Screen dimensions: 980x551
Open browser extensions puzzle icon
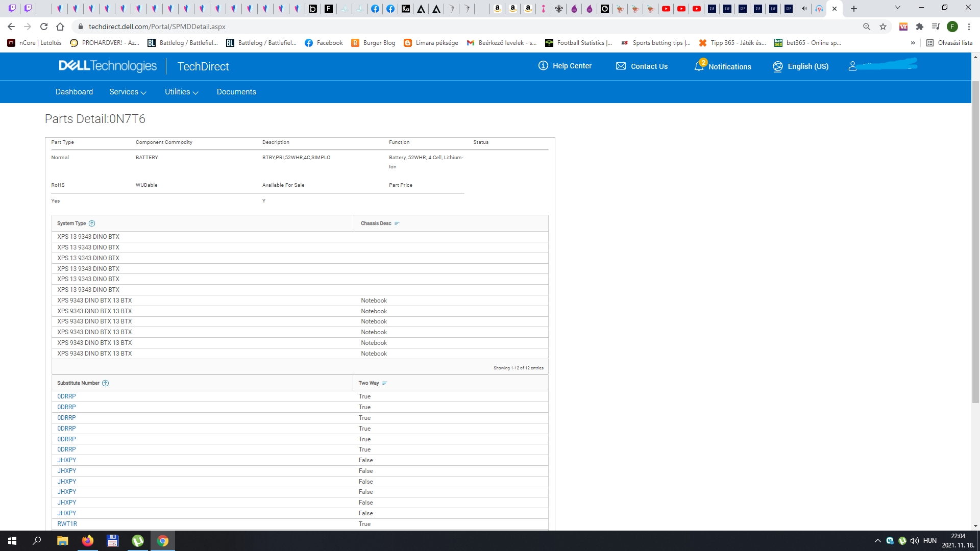pyautogui.click(x=920, y=27)
